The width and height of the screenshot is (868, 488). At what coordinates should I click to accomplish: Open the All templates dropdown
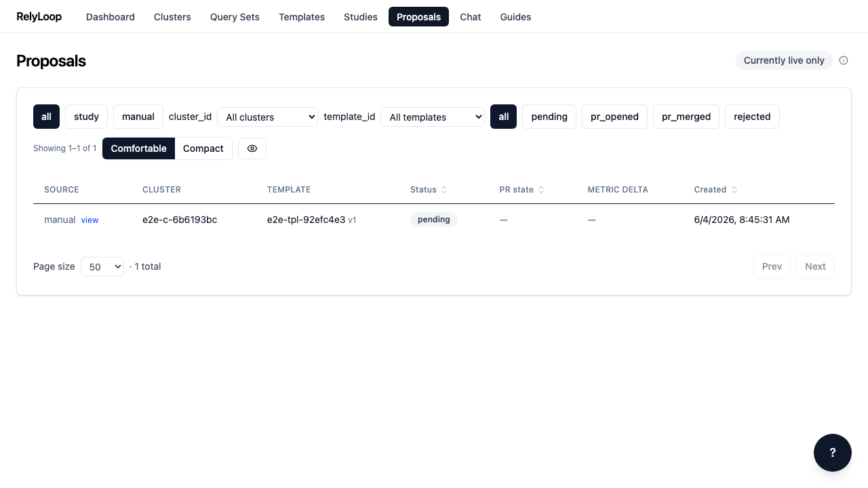click(x=433, y=117)
